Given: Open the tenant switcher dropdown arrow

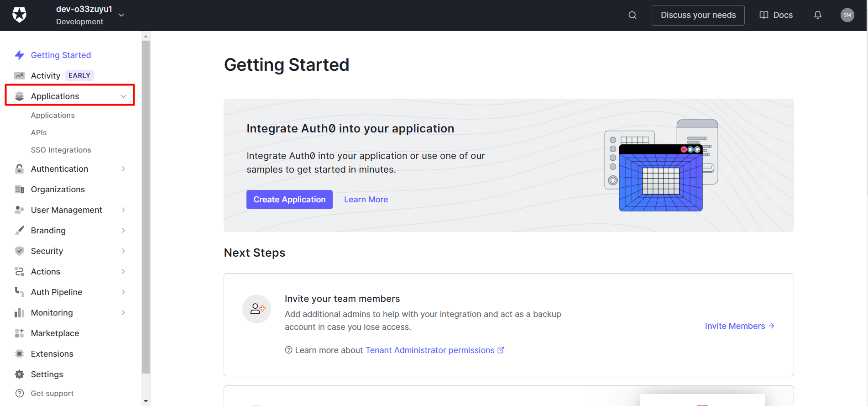Looking at the screenshot, I should (x=121, y=15).
